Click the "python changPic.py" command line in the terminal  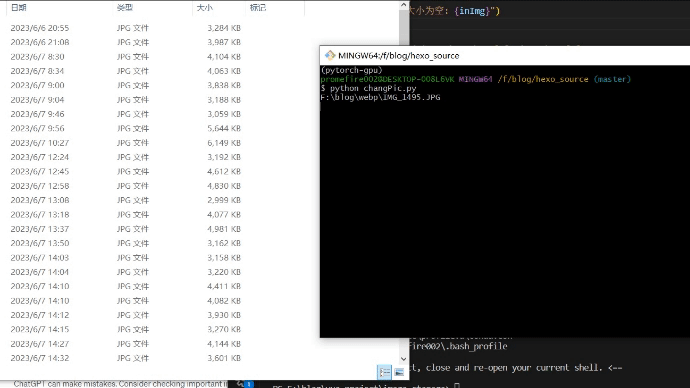click(373, 88)
